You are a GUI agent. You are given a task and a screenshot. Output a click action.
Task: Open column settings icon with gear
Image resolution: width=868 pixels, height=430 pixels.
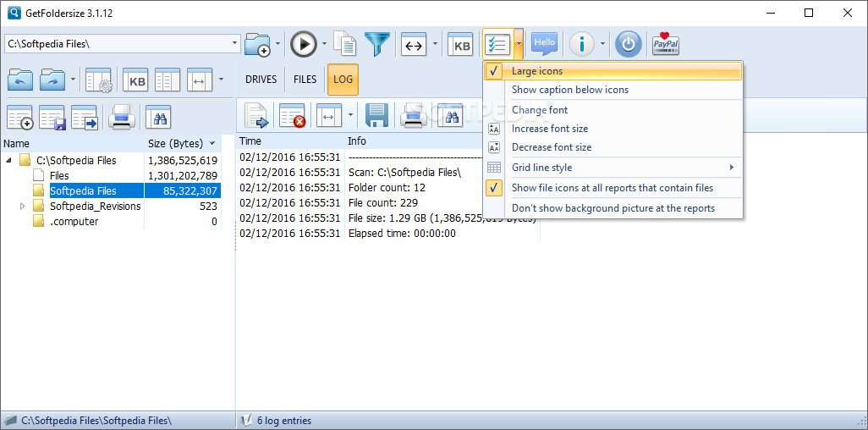pos(98,80)
